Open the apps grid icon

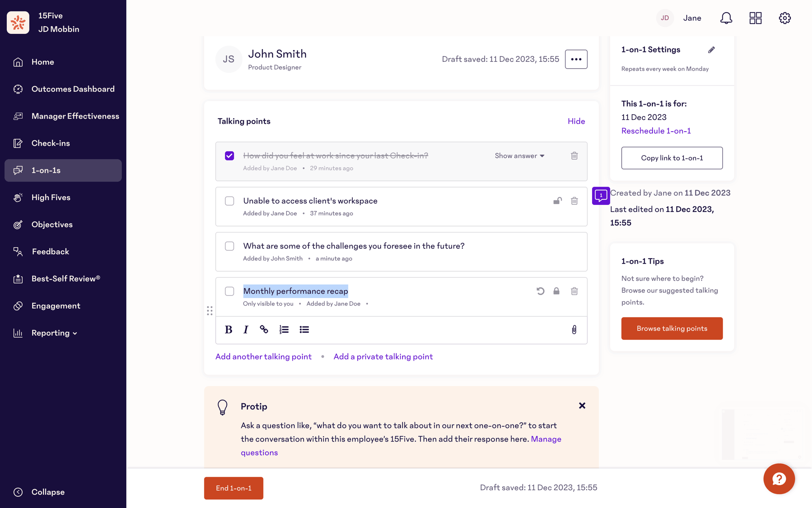755,18
